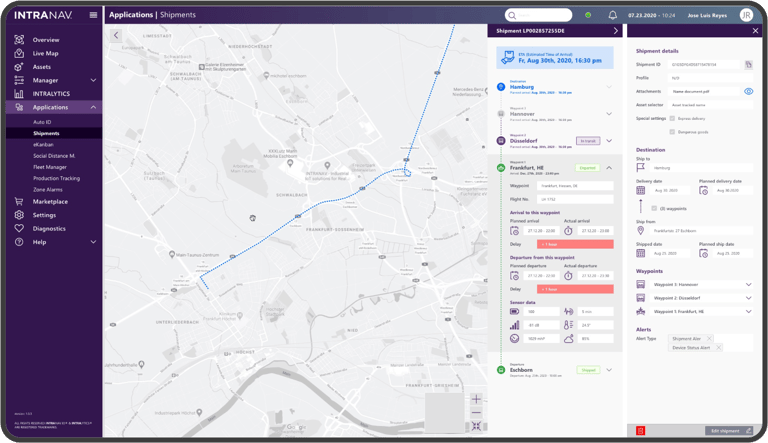Open INTRALYTICS section

51,94
